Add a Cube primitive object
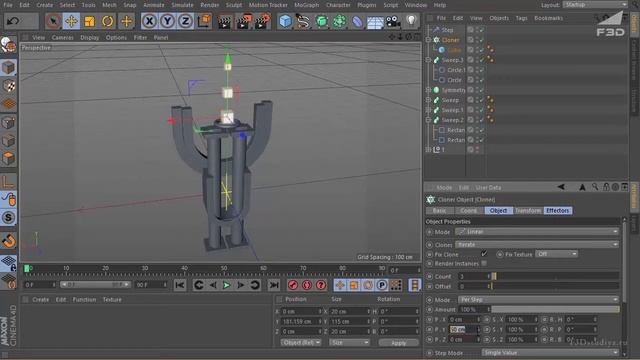640x360 pixels. click(x=285, y=21)
